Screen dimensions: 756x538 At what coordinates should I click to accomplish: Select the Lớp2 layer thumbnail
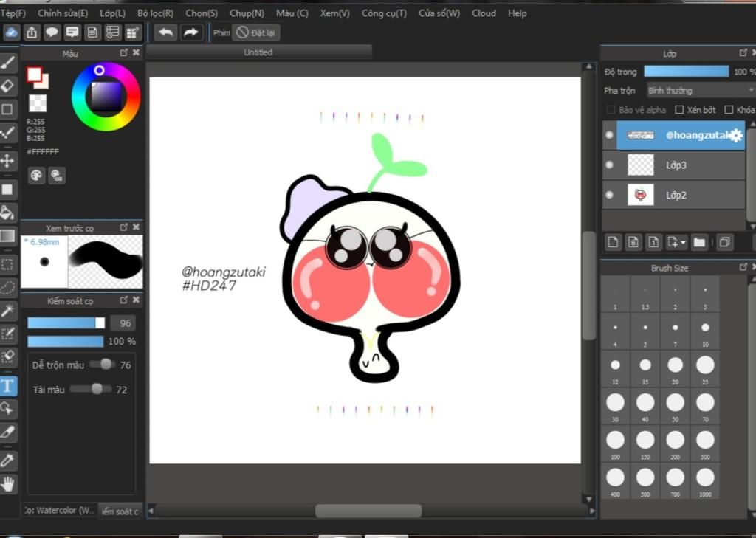click(x=641, y=195)
